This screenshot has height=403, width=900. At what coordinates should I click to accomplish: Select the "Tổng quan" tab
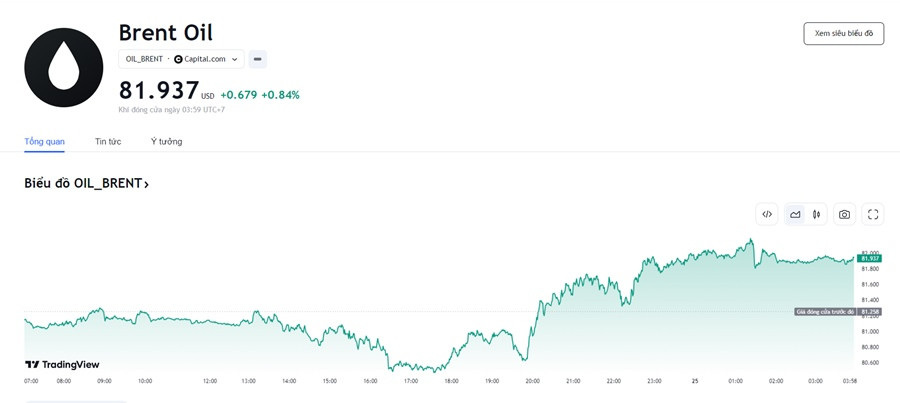(44, 141)
